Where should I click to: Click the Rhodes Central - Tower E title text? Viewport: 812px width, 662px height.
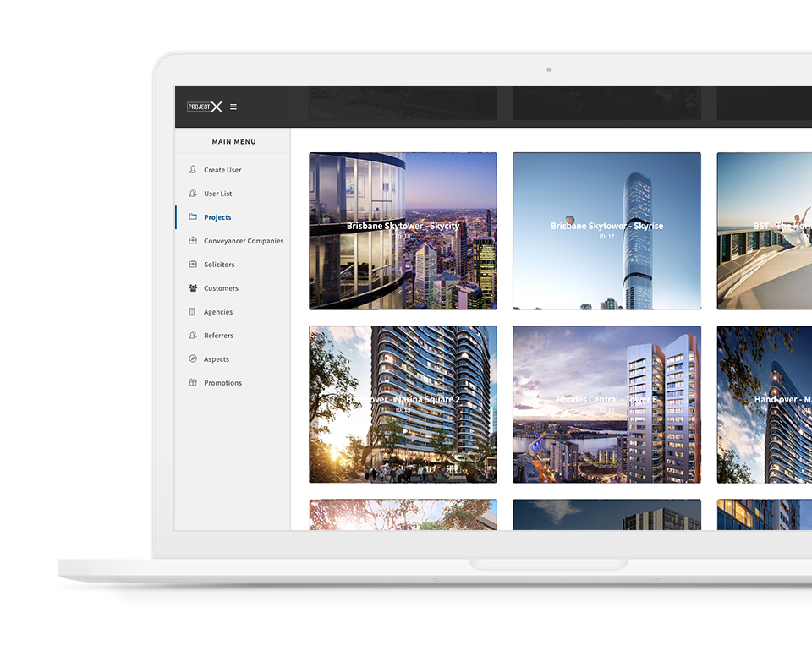(606, 399)
